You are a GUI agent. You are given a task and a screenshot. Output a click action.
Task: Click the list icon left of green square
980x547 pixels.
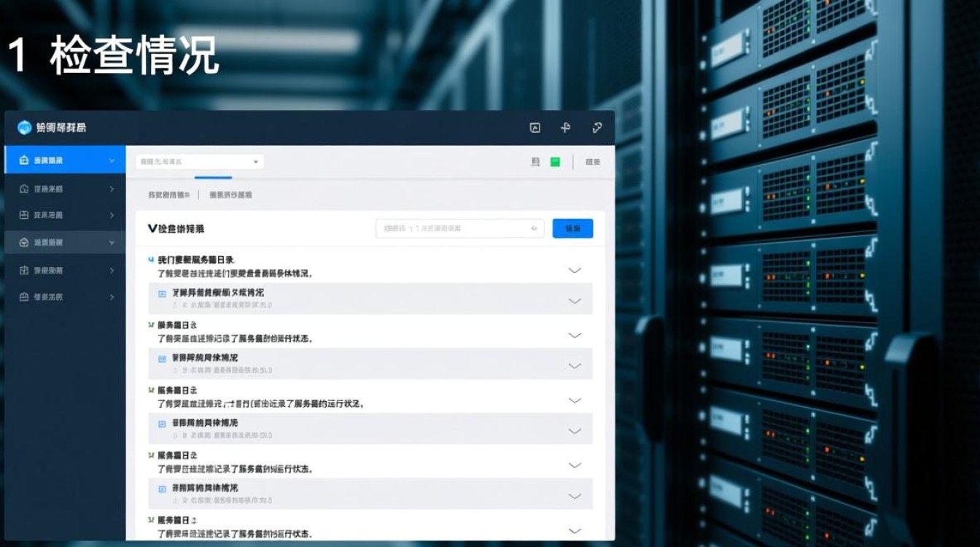pos(535,162)
